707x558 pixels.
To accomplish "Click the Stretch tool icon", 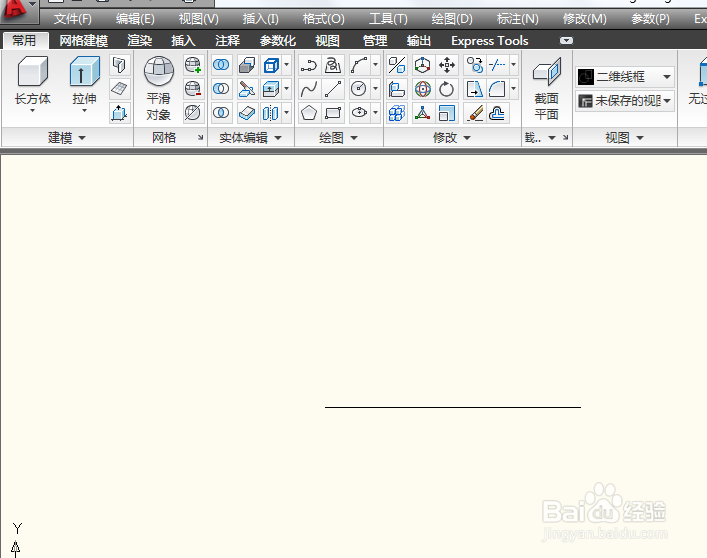I will click(475, 89).
